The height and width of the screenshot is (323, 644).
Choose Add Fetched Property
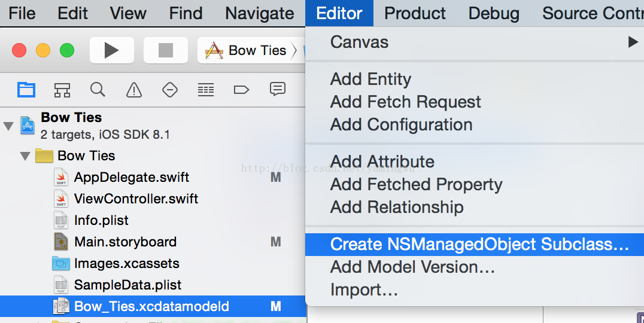coord(475,184)
